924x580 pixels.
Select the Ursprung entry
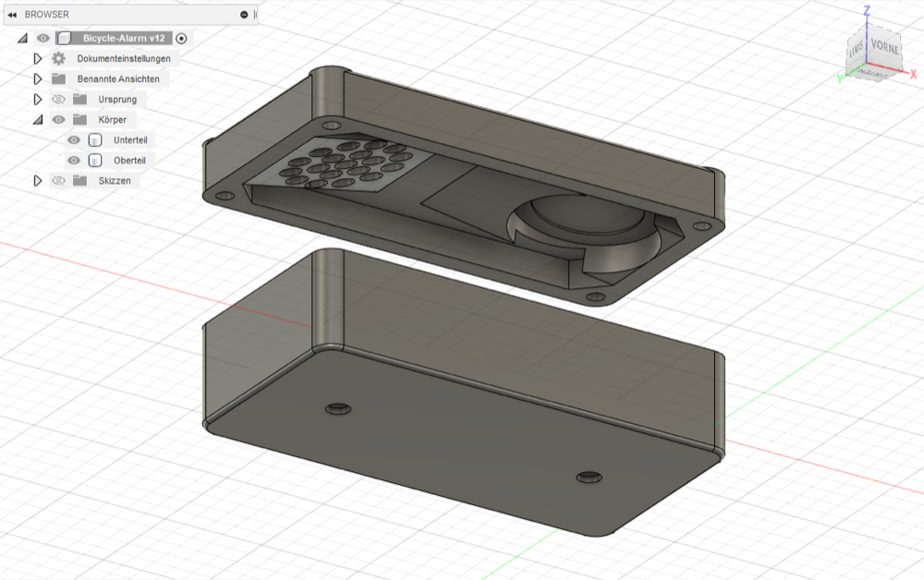117,100
